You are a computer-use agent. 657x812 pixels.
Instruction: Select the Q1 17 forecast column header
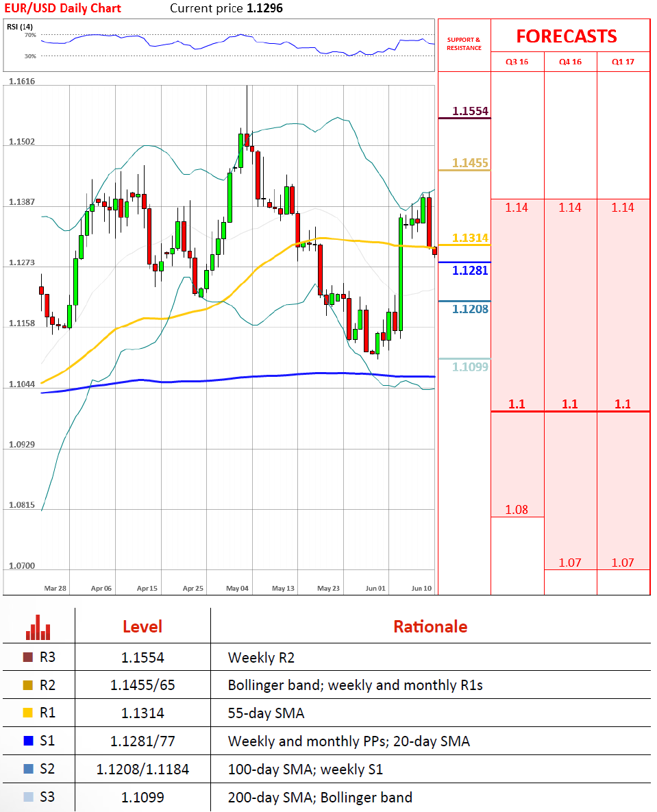point(623,62)
